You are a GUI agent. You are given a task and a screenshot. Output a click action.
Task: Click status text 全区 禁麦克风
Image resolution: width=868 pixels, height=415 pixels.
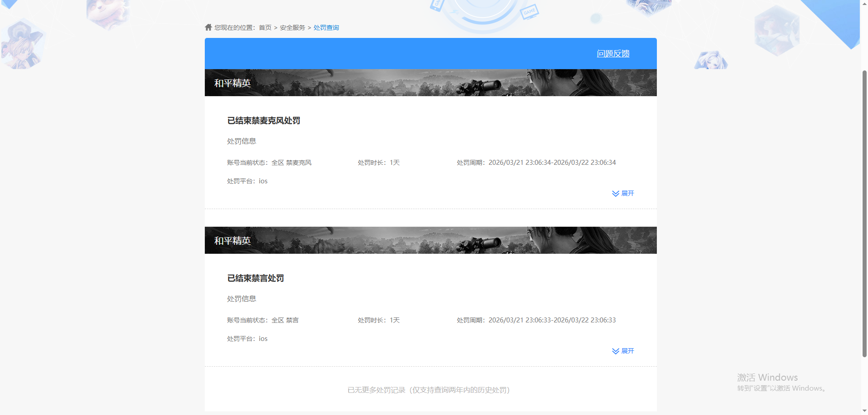[292, 163]
